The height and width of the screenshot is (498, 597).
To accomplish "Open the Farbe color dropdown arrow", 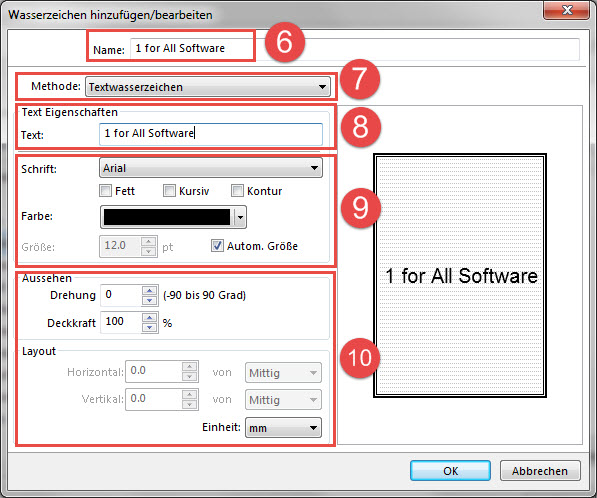I will (240, 217).
